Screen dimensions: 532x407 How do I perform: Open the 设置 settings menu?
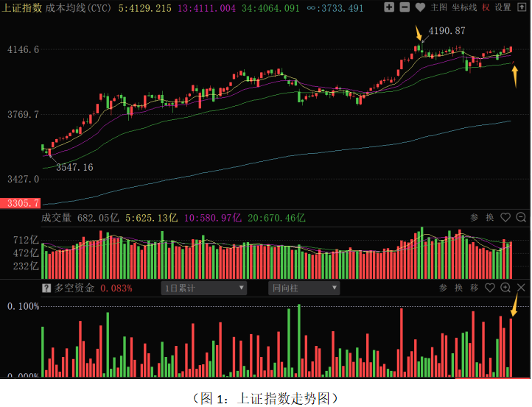[x=503, y=7]
